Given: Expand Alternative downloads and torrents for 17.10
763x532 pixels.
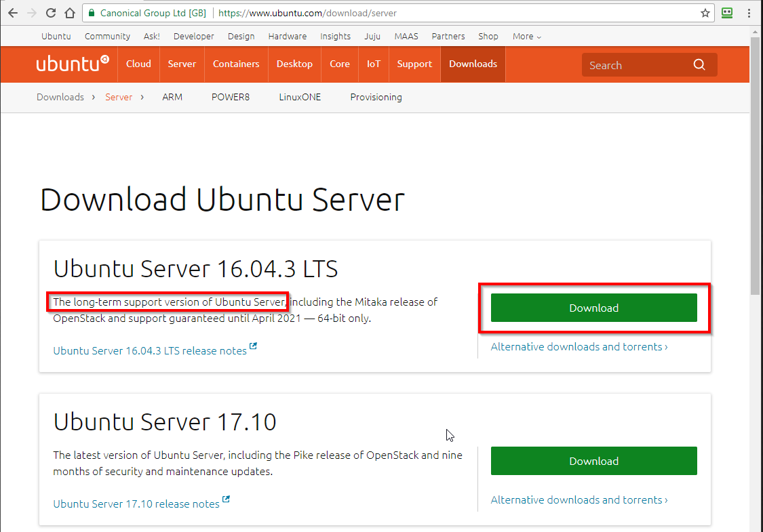Looking at the screenshot, I should coord(579,499).
